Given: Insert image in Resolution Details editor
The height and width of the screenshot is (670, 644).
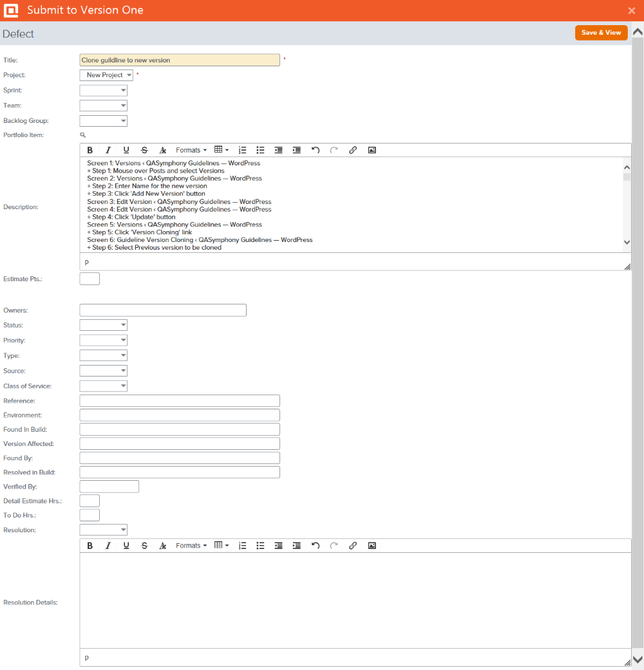Looking at the screenshot, I should click(x=372, y=546).
